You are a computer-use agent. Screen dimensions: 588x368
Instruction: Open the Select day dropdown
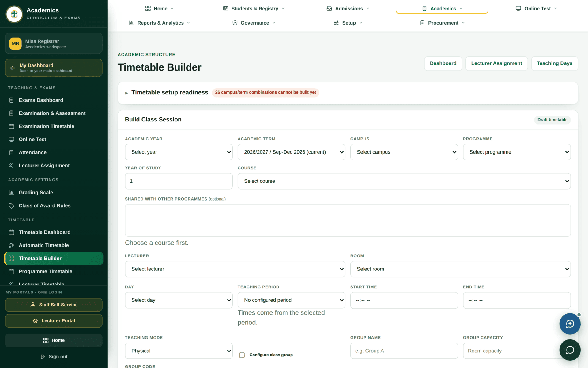point(179,300)
